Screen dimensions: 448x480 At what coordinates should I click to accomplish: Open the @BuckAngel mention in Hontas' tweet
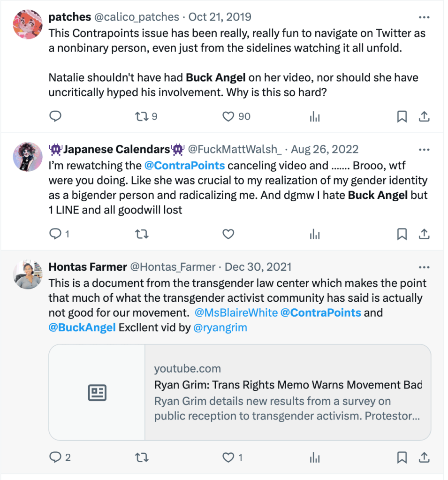click(82, 328)
